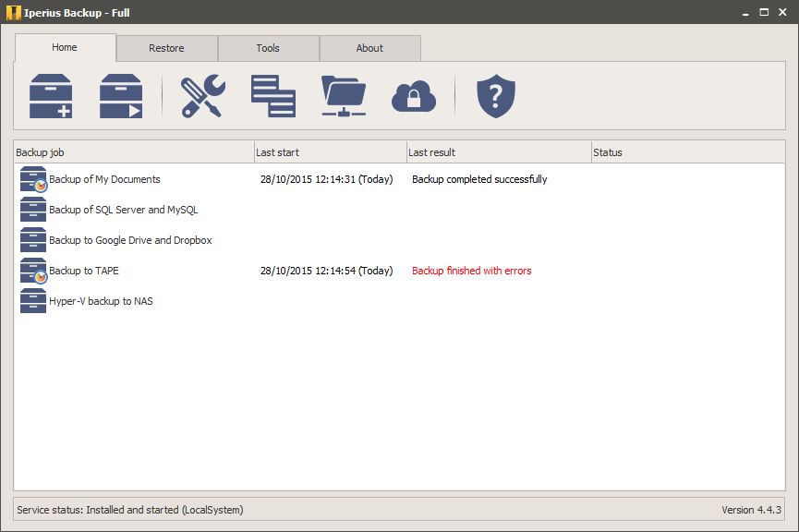
Task: Maximize the Iperius Backup window
Action: tap(764, 12)
